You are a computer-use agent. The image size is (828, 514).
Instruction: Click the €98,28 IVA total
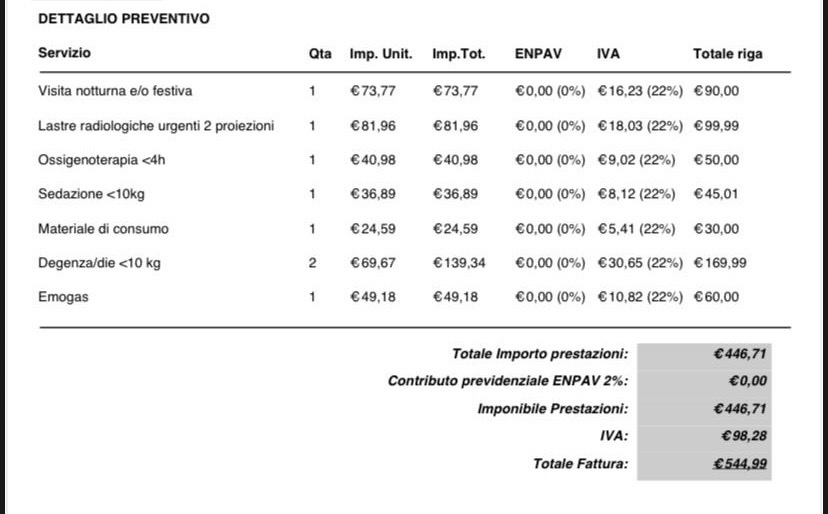tap(744, 436)
